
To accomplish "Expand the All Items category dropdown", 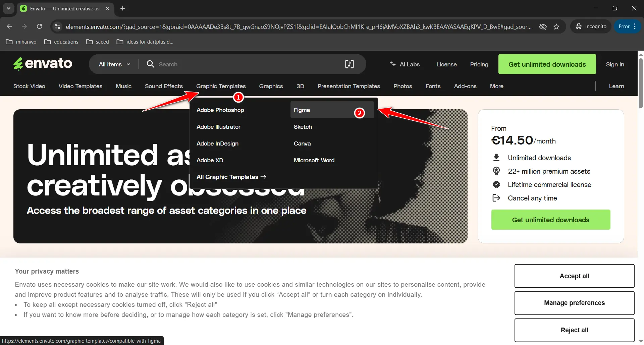I will pos(114,64).
